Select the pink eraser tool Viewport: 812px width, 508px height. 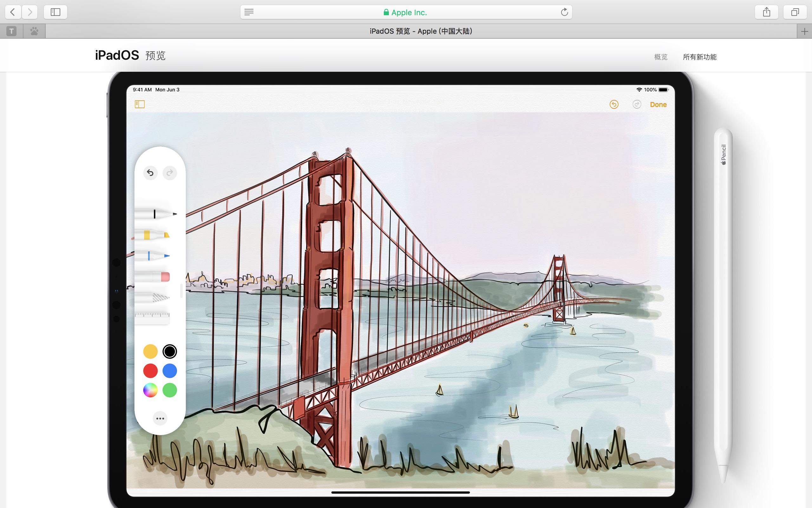(152, 277)
